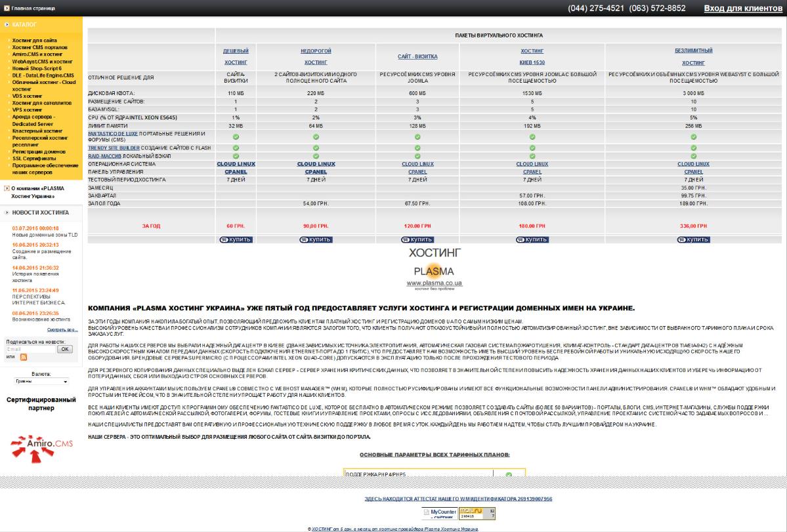787x532 pixels.
Task: Open Программное обеспечение наших серверов item
Action: [x=45, y=169]
